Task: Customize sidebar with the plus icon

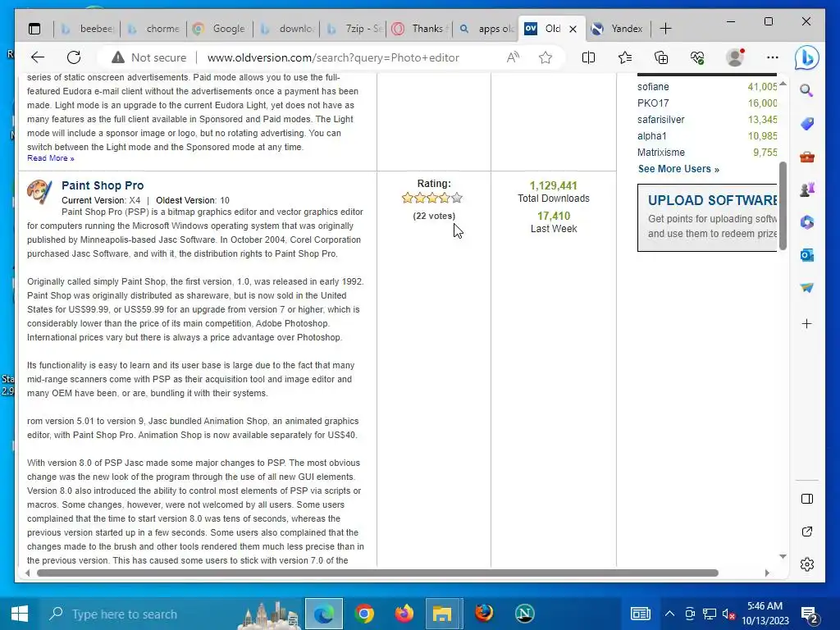Action: (807, 323)
